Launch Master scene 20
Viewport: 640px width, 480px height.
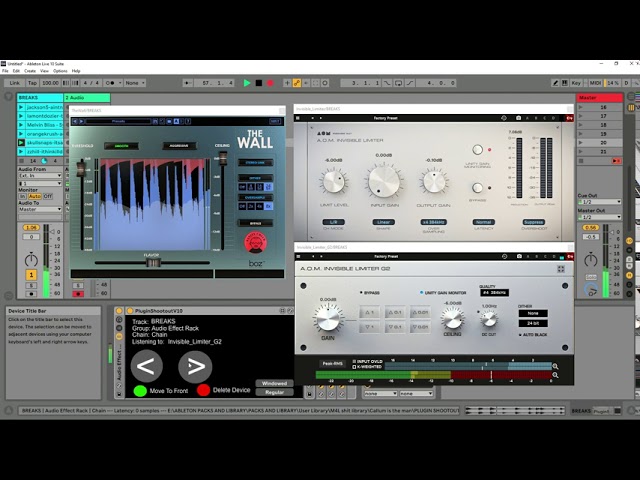(581, 143)
